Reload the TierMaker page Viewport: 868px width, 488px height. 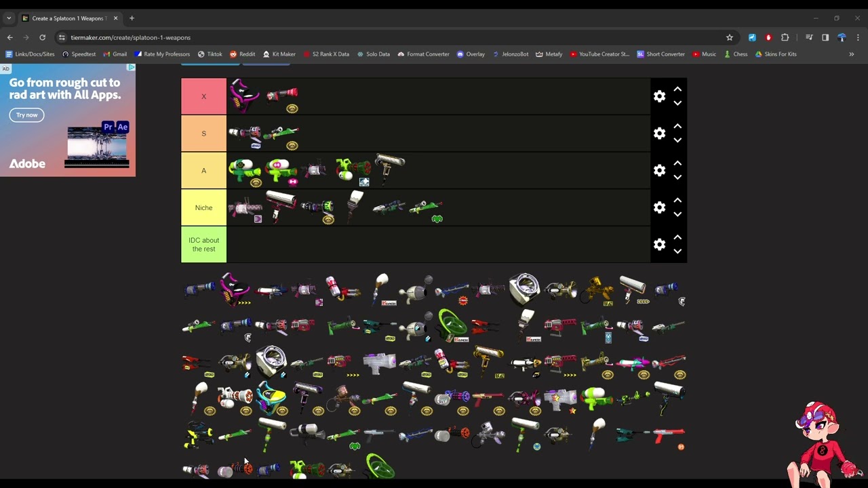point(42,37)
